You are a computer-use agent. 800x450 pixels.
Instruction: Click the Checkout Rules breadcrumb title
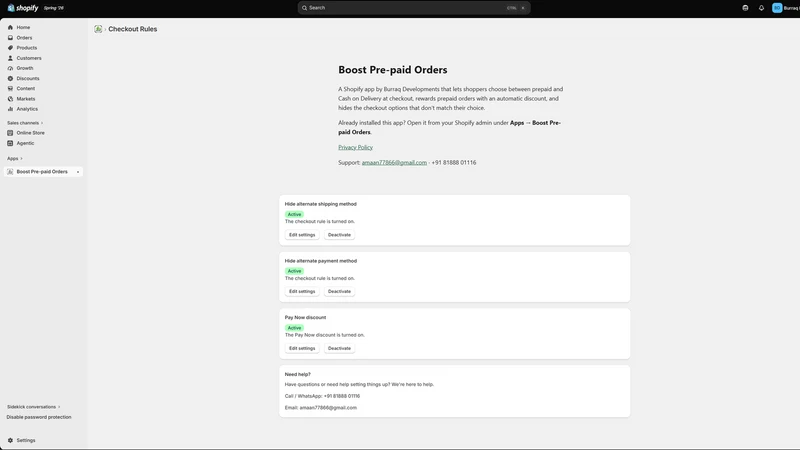[x=133, y=29]
